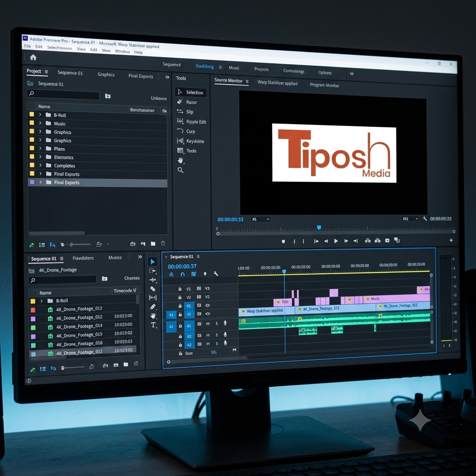Select the Razor tool in the Tools panel
This screenshot has width=476, height=476.
[187, 102]
